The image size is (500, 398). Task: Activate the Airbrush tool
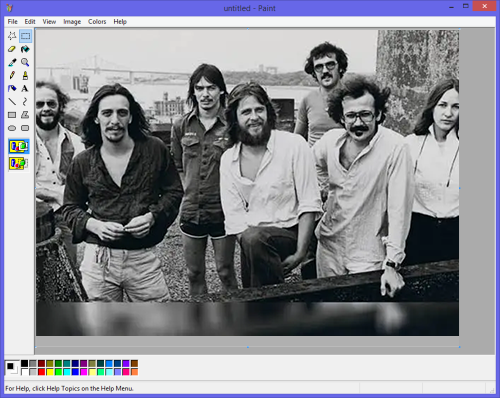pyautogui.click(x=12, y=88)
